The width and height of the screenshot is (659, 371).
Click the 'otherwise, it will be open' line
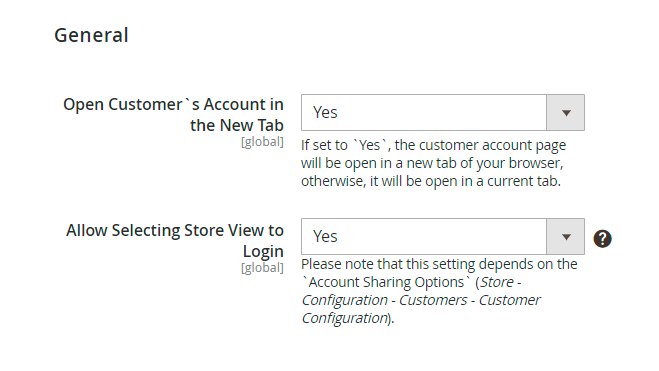click(431, 181)
